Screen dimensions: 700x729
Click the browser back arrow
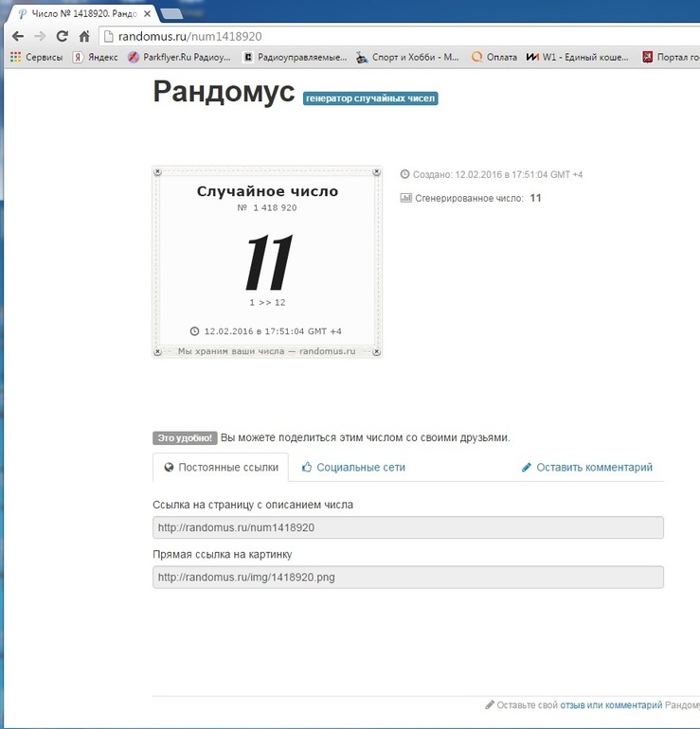[x=16, y=36]
